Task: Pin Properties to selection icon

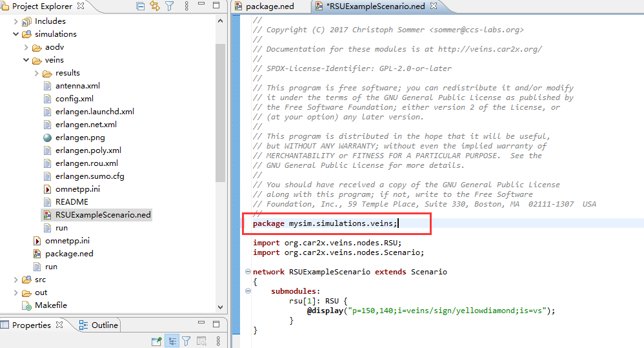Action: [x=157, y=341]
